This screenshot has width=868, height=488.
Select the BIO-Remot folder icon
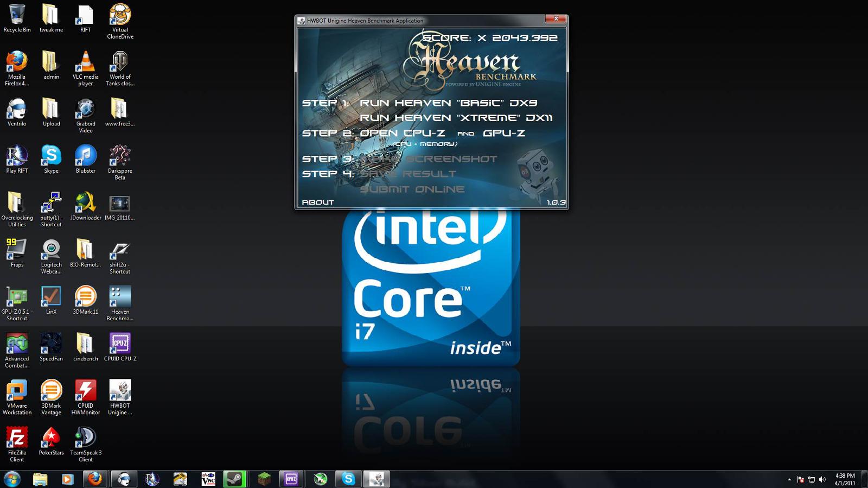point(86,253)
